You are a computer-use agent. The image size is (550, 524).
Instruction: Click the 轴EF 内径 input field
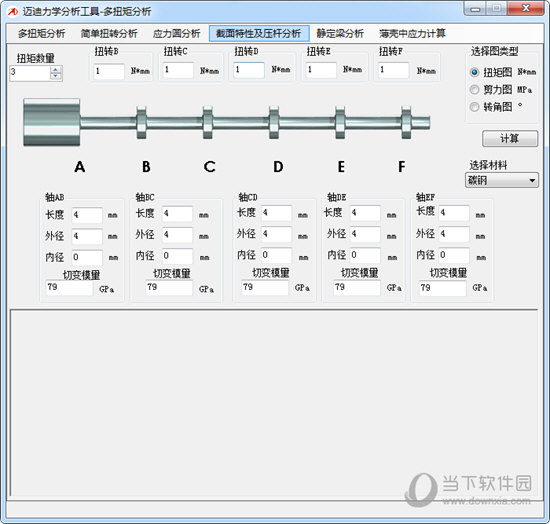454,255
